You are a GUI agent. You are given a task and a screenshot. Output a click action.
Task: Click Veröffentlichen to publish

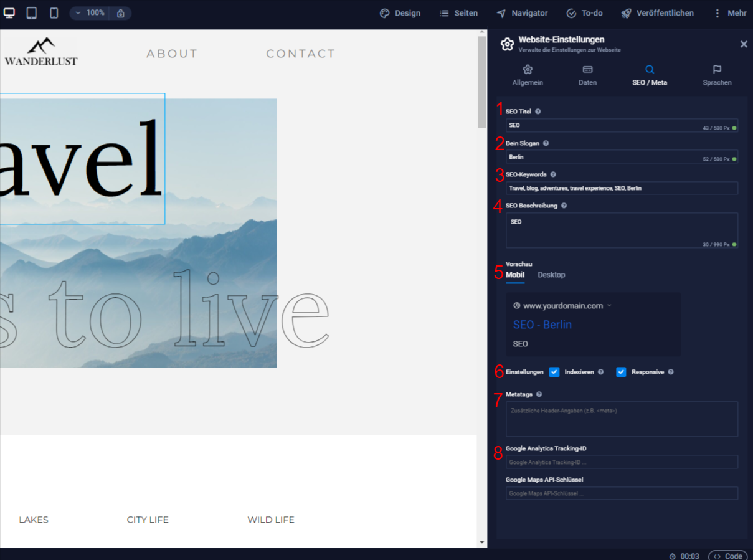(657, 13)
